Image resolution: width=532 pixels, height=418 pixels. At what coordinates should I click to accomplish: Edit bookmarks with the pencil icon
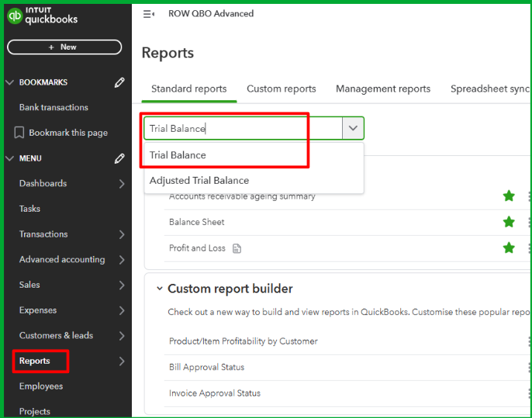[119, 82]
